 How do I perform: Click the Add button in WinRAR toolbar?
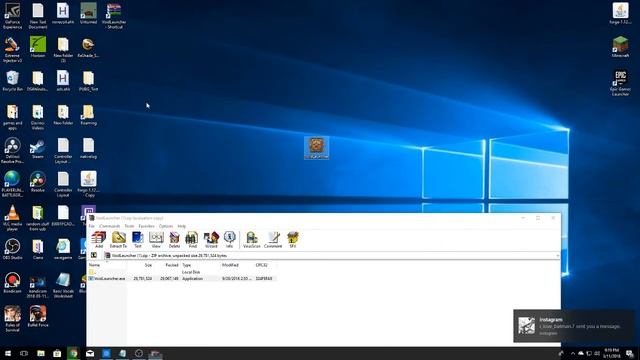pyautogui.click(x=98, y=240)
